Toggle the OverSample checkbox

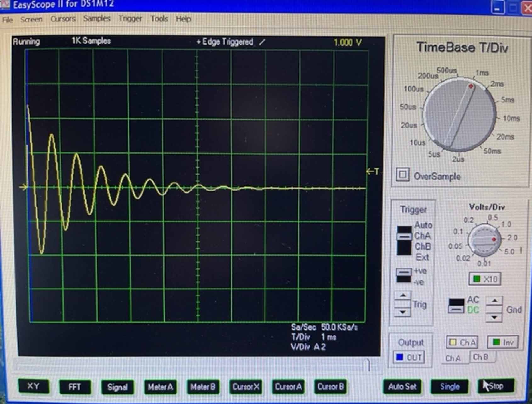coord(403,174)
